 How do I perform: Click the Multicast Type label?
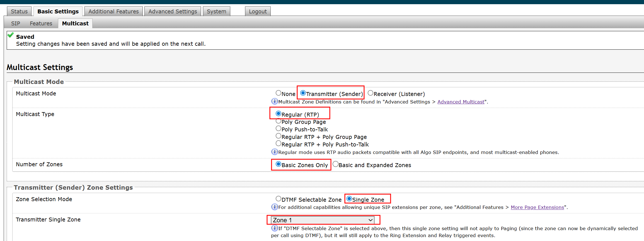(35, 114)
